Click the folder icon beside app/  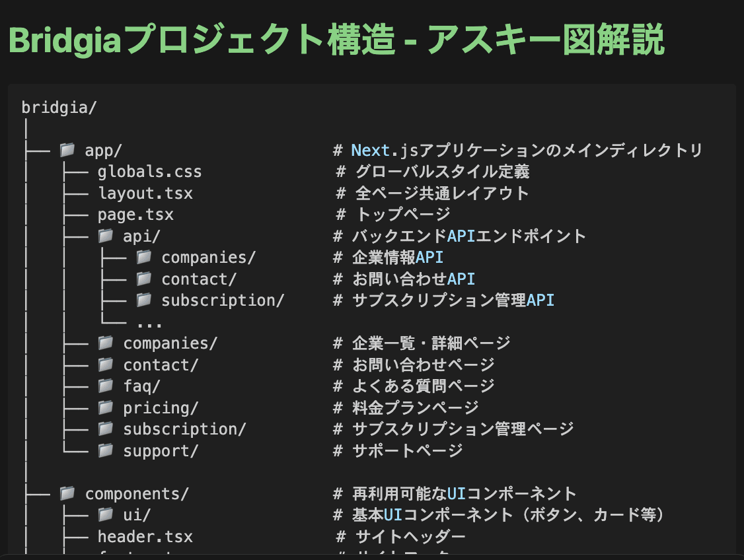(x=67, y=150)
